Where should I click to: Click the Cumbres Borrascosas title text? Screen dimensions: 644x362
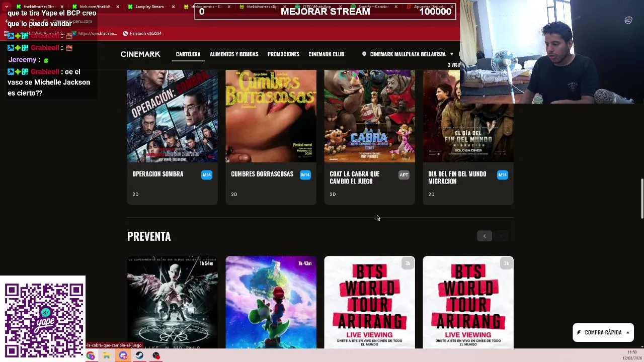pyautogui.click(x=262, y=174)
